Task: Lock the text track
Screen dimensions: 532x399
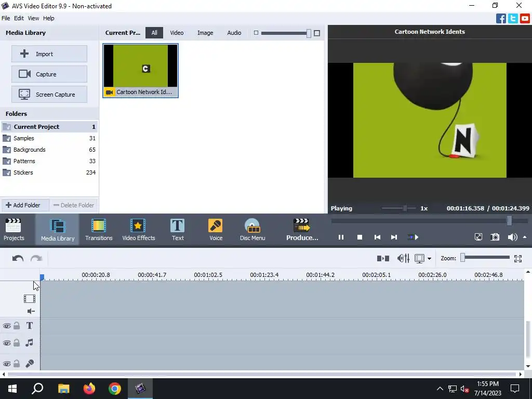Action: coord(17,326)
